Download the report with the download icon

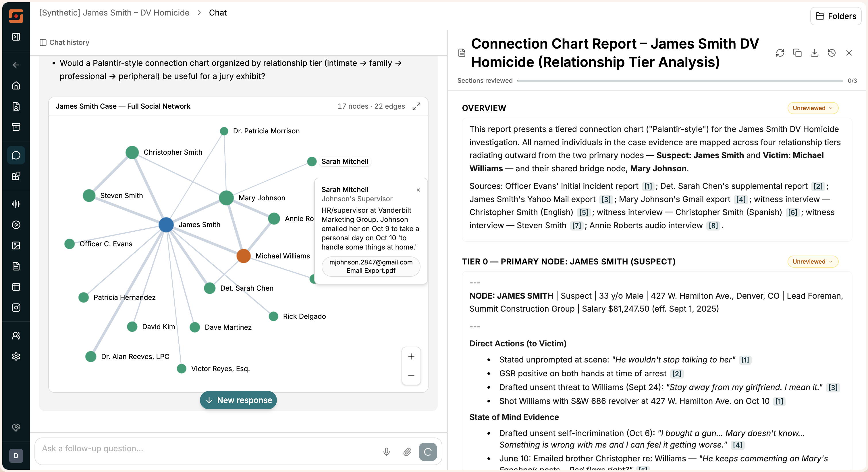point(814,53)
